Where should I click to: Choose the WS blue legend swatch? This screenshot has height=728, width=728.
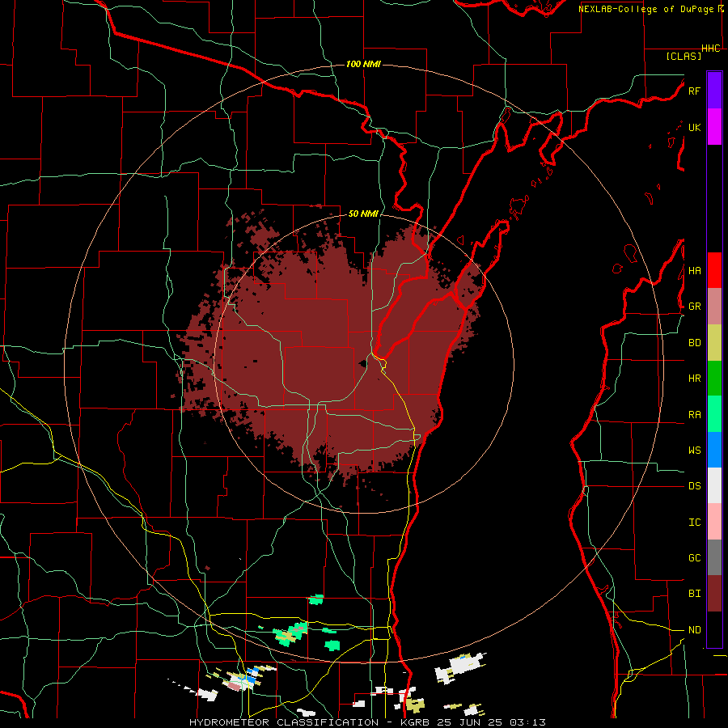coord(714,450)
